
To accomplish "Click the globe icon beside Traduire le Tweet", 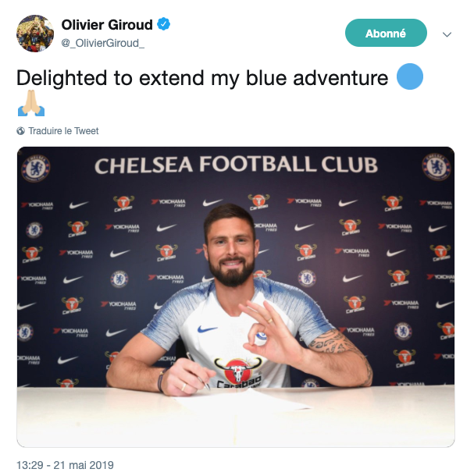I will (20, 131).
